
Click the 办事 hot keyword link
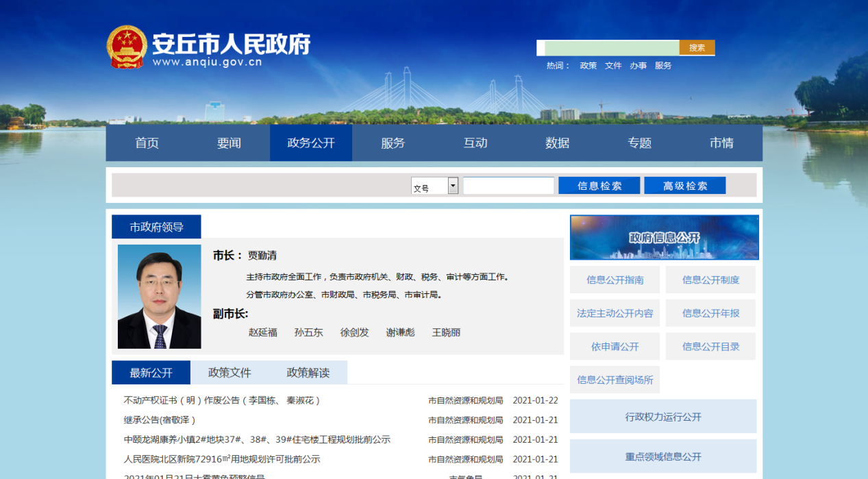point(638,66)
